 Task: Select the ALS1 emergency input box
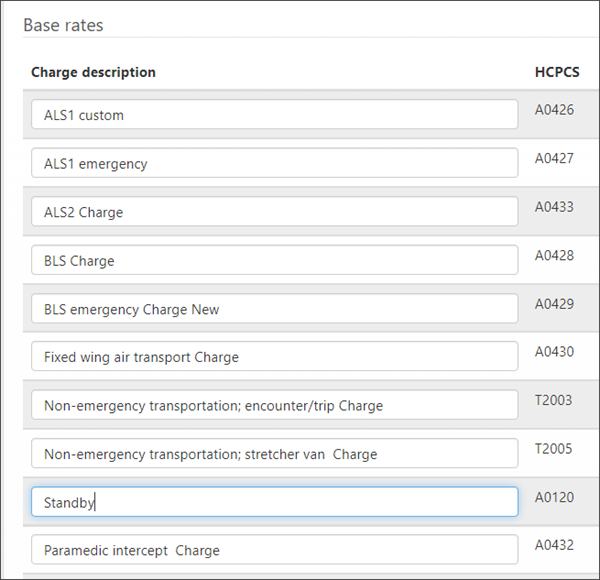click(x=274, y=163)
